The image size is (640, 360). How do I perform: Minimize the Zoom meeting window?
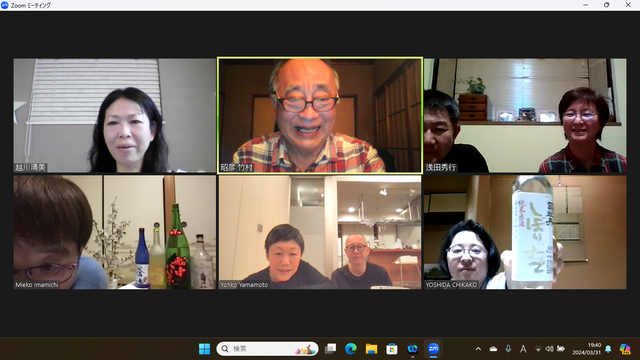586,5
